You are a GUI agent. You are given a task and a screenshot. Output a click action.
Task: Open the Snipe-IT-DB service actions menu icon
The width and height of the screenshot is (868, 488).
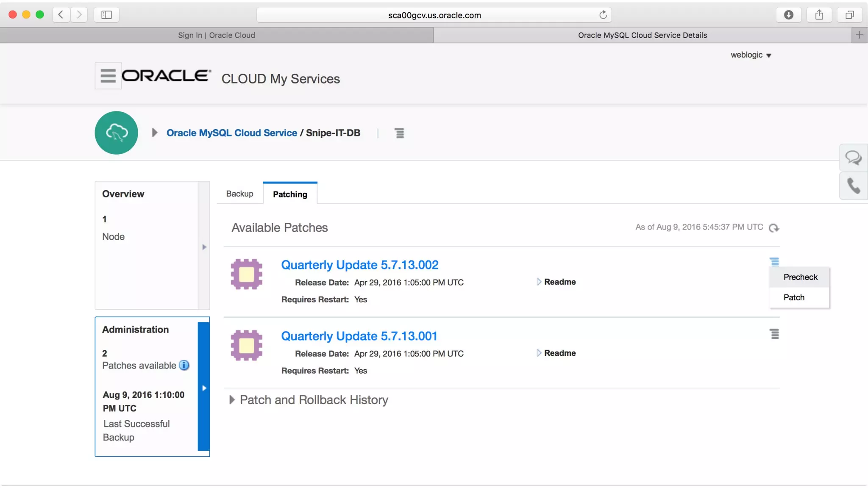[x=399, y=133]
